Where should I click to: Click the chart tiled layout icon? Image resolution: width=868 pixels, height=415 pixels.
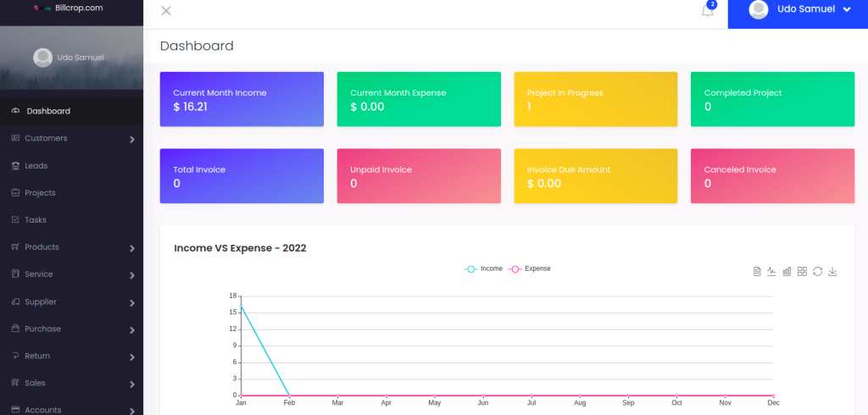802,271
